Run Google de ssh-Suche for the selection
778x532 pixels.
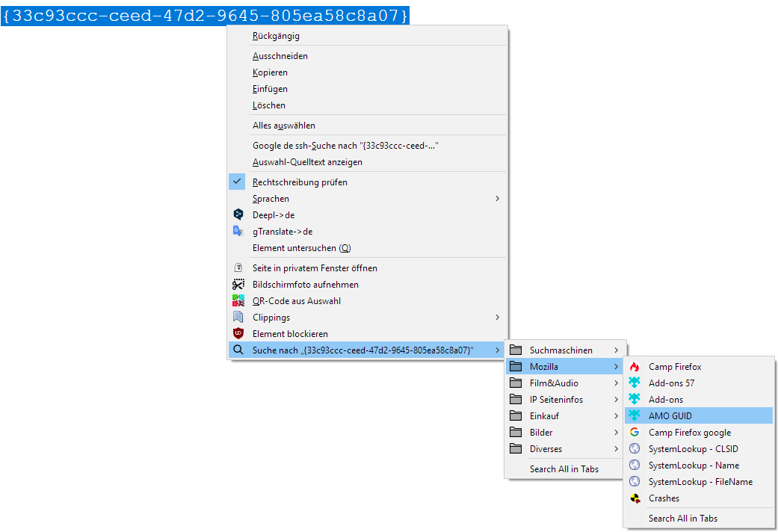click(368, 146)
